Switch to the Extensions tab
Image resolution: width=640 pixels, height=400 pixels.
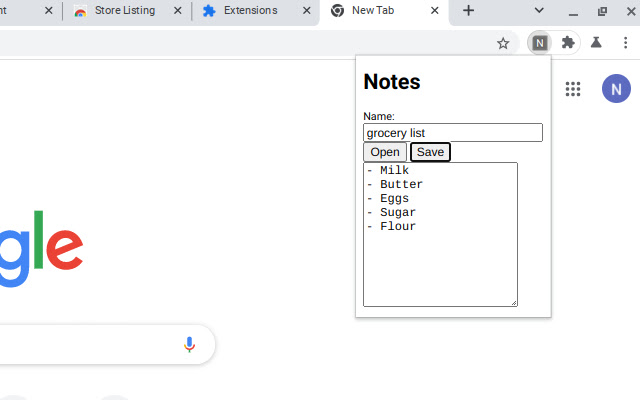[x=250, y=11]
